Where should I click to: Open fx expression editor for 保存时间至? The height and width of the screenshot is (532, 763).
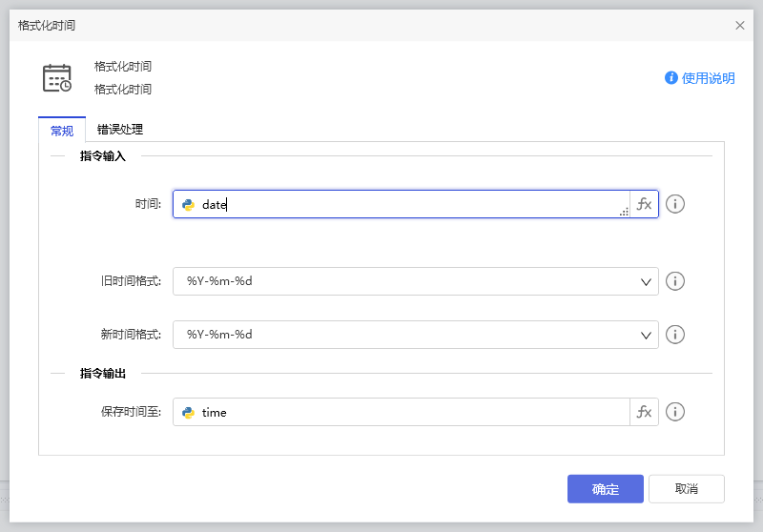[644, 412]
